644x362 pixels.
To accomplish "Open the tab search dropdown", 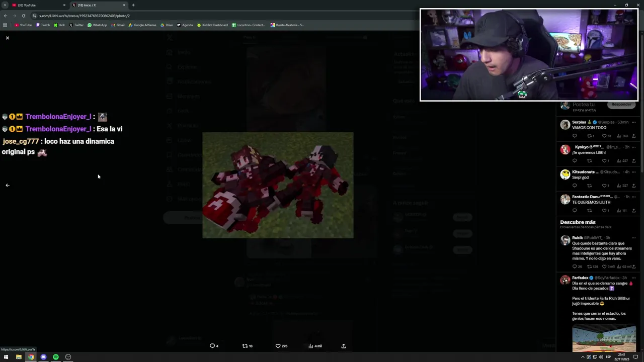I will (5, 5).
